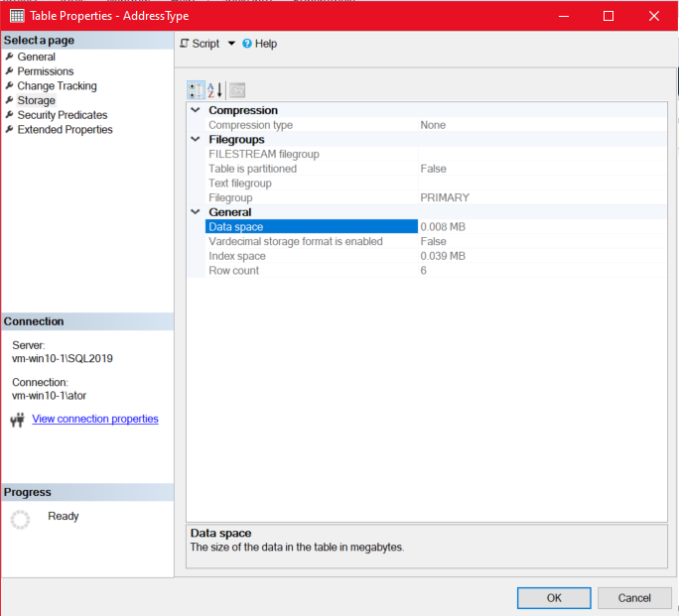The width and height of the screenshot is (679, 616).
Task: Open the Change Tracking page
Action: 57,85
